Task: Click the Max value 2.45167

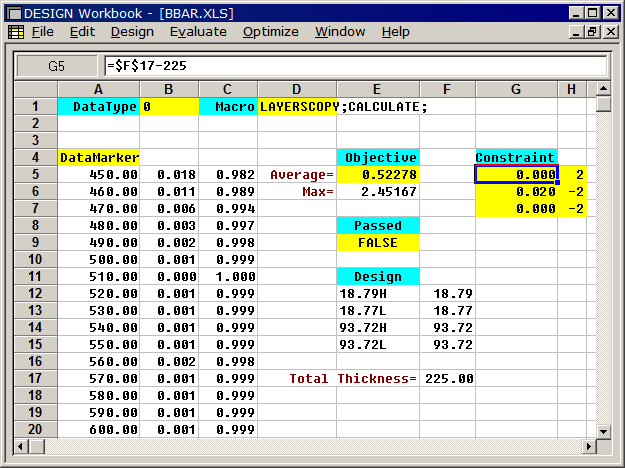Action: click(378, 192)
